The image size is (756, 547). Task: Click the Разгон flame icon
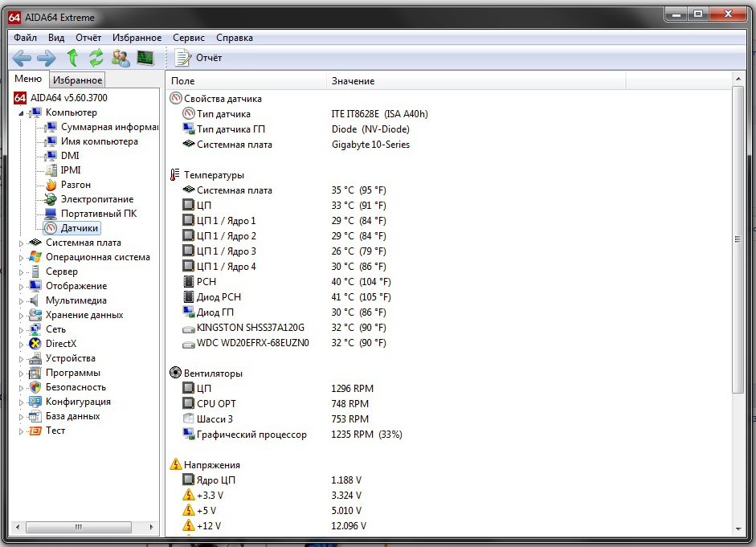51,185
